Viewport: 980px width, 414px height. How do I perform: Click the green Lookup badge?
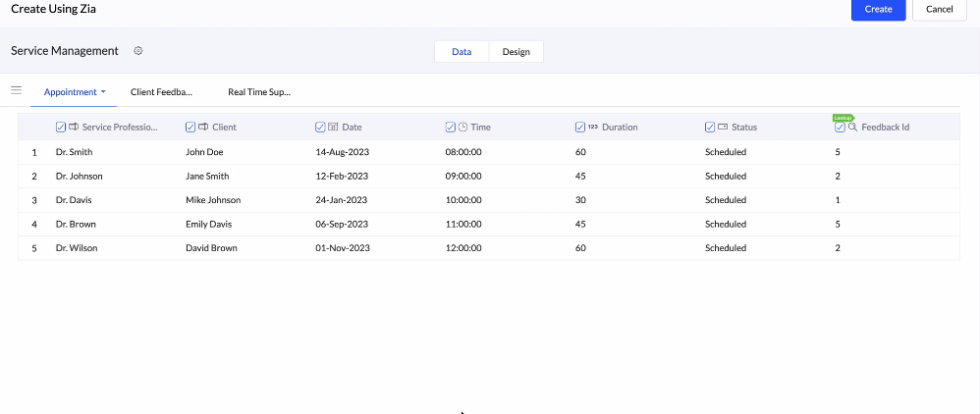tap(843, 117)
